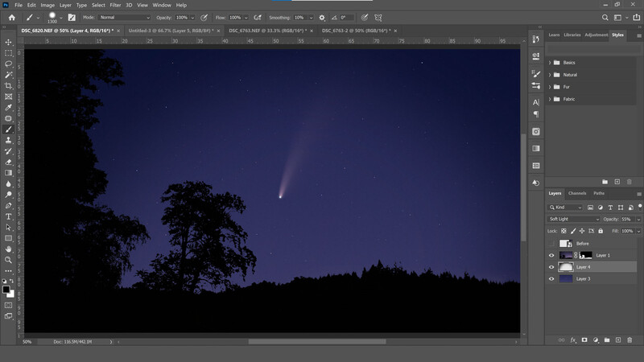644x362 pixels.
Task: Select the Healing Brush tool
Action: pos(8,118)
